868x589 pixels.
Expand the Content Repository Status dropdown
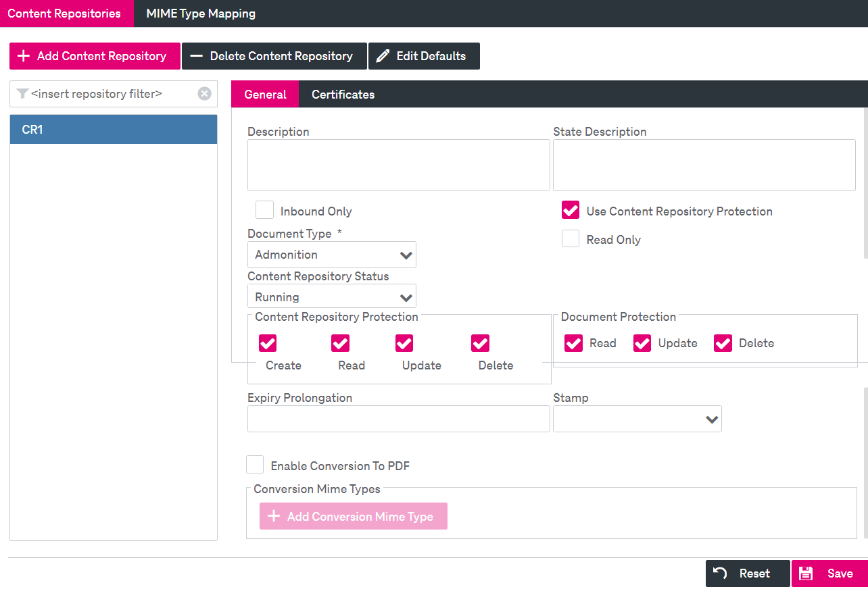pyautogui.click(x=332, y=297)
